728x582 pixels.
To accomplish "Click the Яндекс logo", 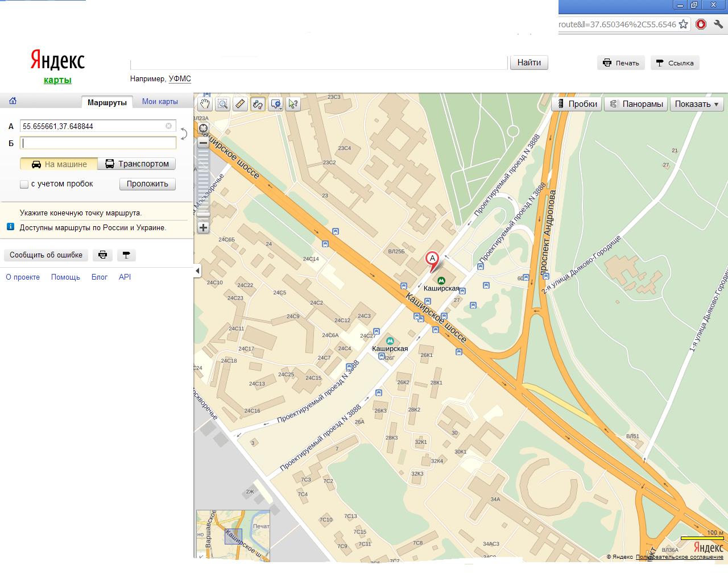I will [57, 61].
